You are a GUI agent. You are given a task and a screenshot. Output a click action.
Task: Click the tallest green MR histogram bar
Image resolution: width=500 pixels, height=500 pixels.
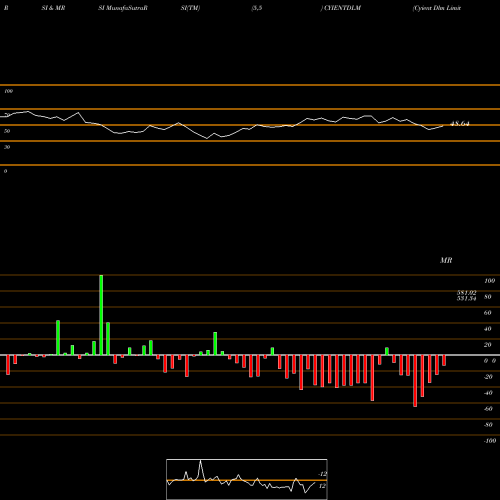click(101, 315)
